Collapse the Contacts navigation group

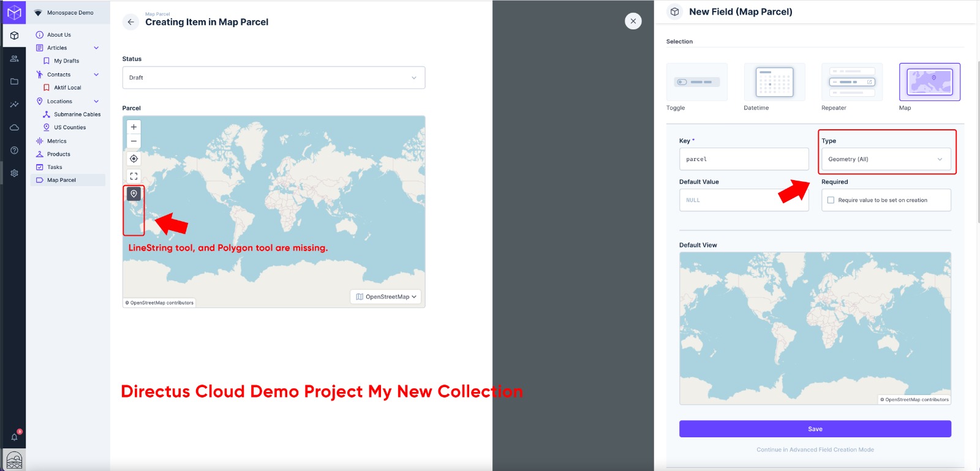point(96,75)
